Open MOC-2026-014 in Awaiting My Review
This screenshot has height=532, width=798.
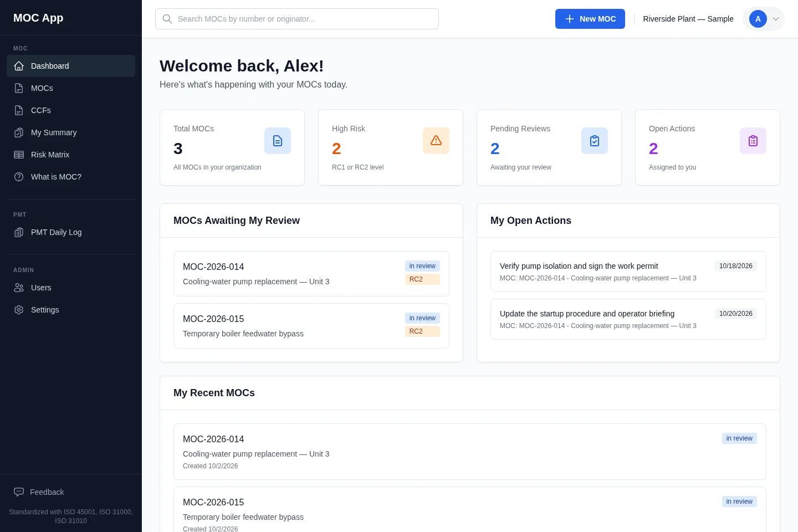coord(311,274)
